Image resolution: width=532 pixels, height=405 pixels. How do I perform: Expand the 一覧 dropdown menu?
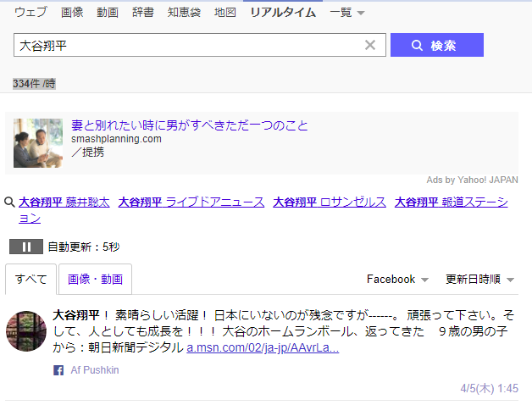pyautogui.click(x=347, y=13)
